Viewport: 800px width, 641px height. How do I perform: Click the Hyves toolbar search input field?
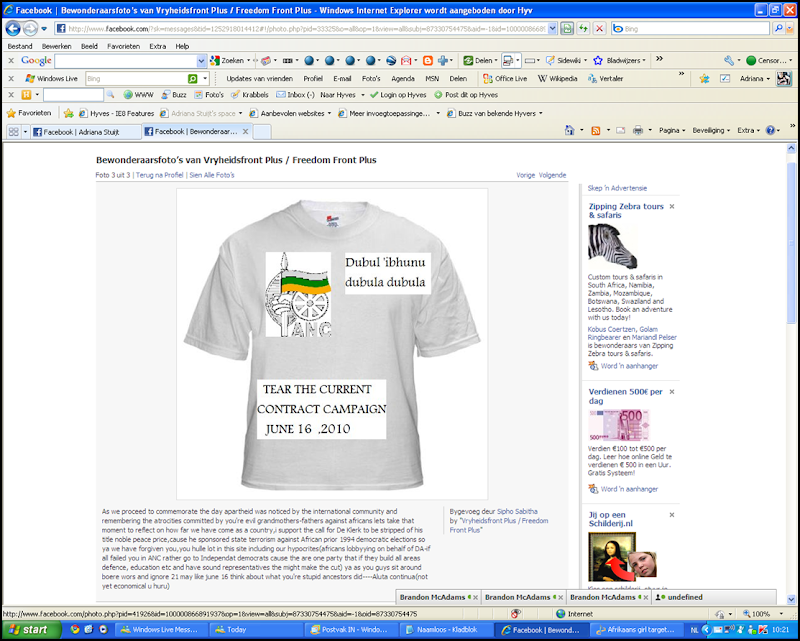(x=73, y=95)
